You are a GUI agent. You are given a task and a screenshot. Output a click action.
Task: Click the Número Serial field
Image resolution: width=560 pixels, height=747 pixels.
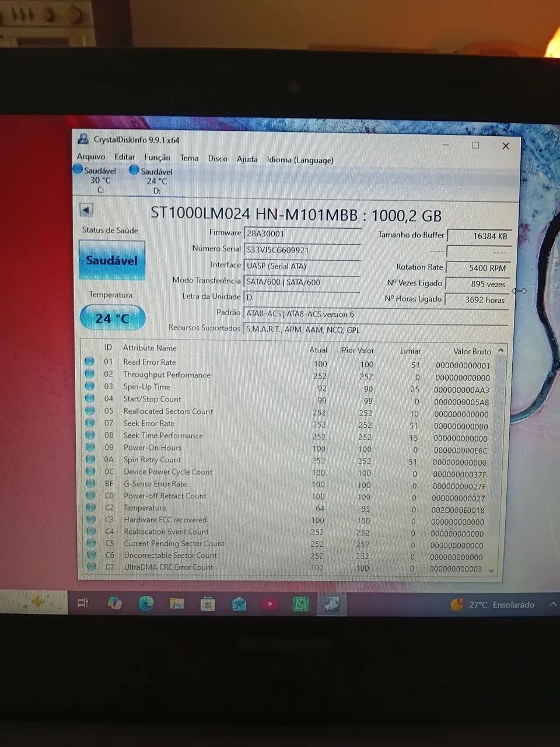pos(303,250)
